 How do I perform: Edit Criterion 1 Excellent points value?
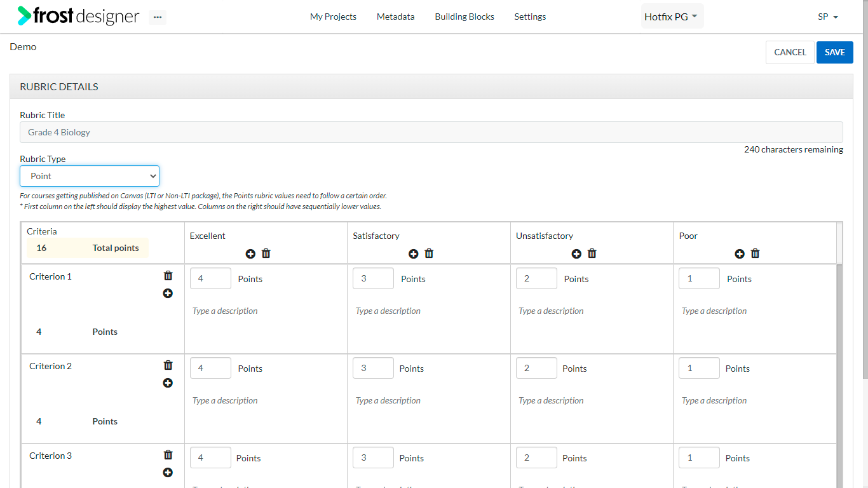(x=210, y=278)
